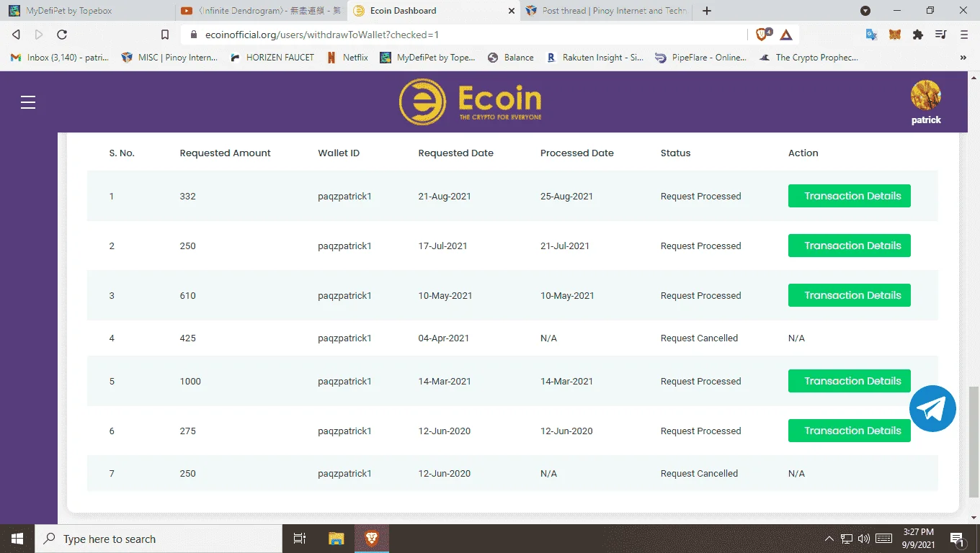Screen dimensions: 980x553
Task: Open the media playlist control icon
Action: tap(940, 35)
